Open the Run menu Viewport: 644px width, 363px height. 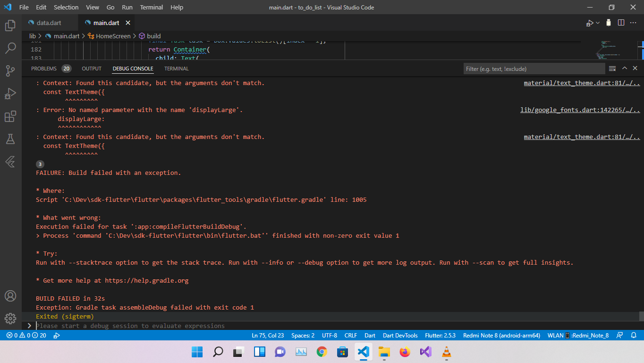[127, 7]
